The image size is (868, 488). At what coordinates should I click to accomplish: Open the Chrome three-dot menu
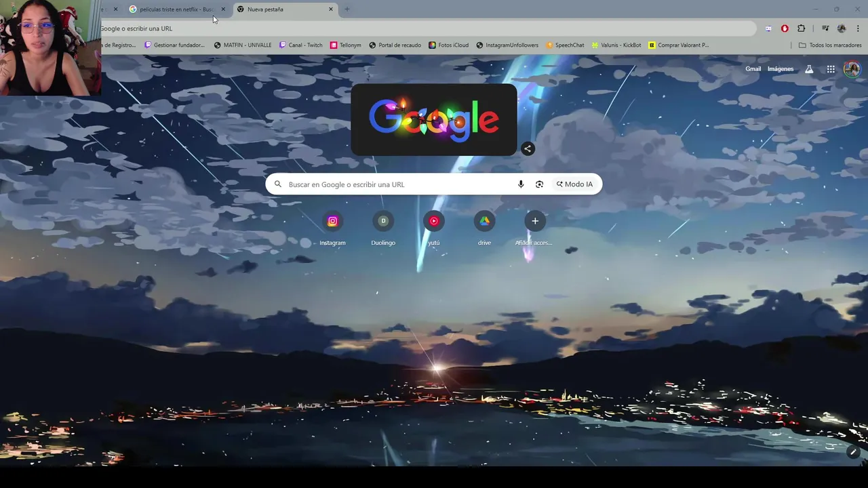(x=859, y=28)
